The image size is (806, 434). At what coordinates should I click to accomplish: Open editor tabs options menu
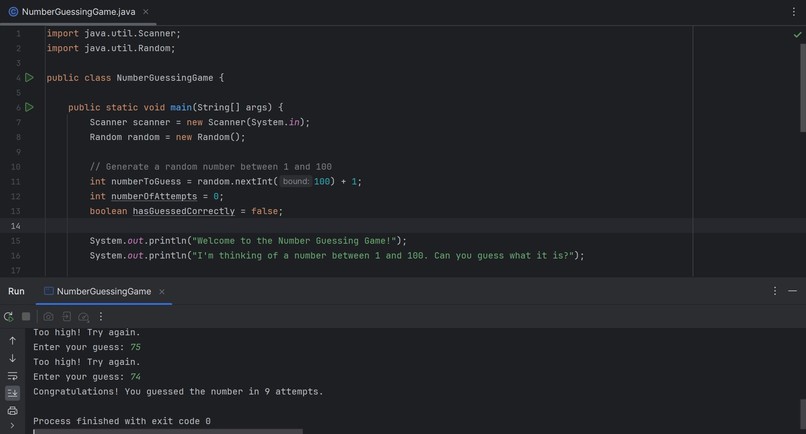pyautogui.click(x=794, y=12)
